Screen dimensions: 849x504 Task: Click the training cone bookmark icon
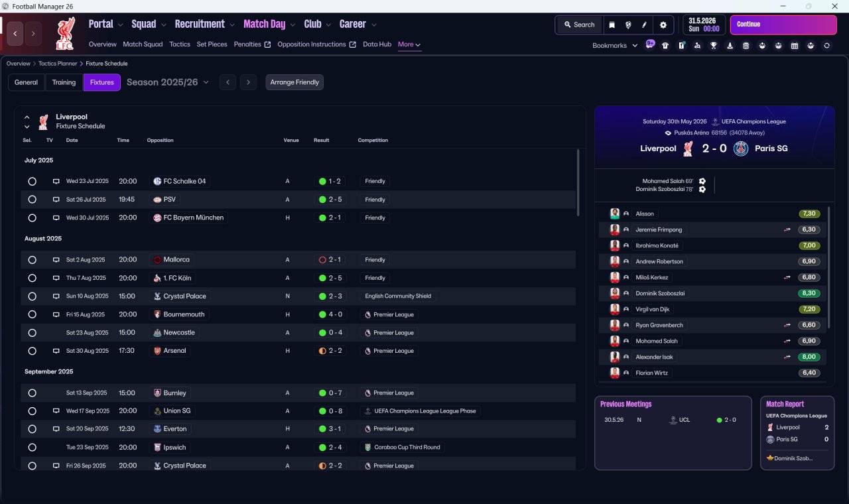pyautogui.click(x=730, y=46)
